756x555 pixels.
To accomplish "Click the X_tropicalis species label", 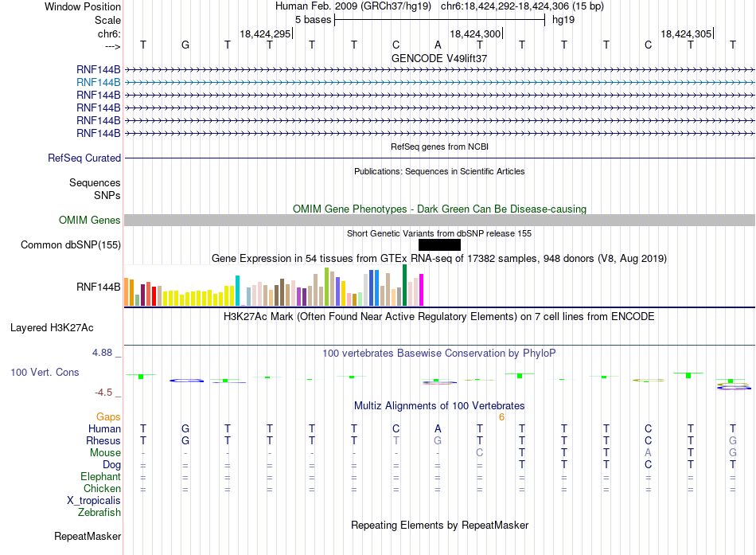I will click(94, 501).
